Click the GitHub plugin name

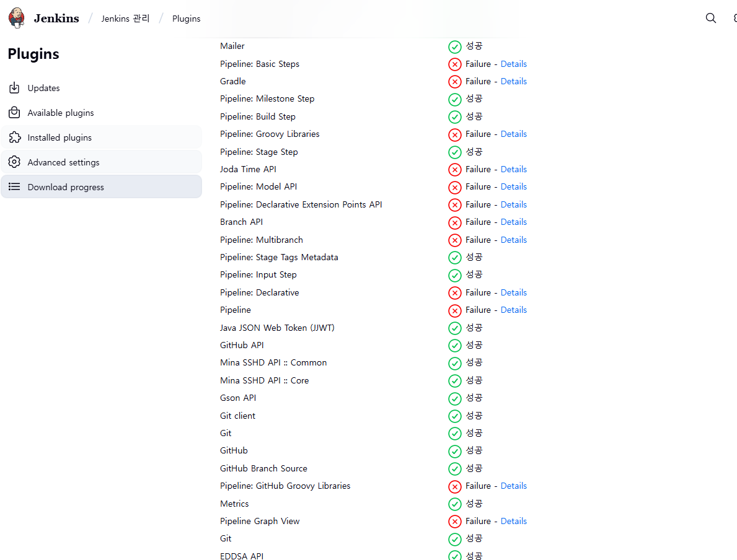[x=234, y=450]
